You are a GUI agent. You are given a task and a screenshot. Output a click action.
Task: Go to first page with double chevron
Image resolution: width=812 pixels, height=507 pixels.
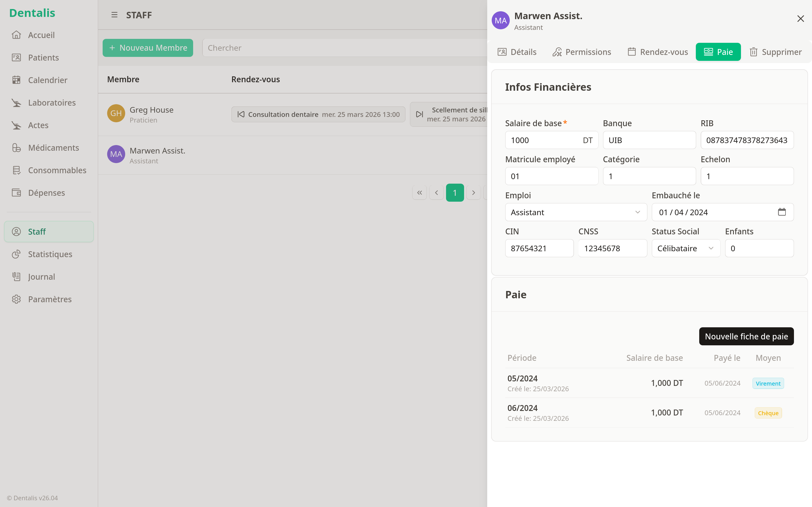click(x=420, y=192)
